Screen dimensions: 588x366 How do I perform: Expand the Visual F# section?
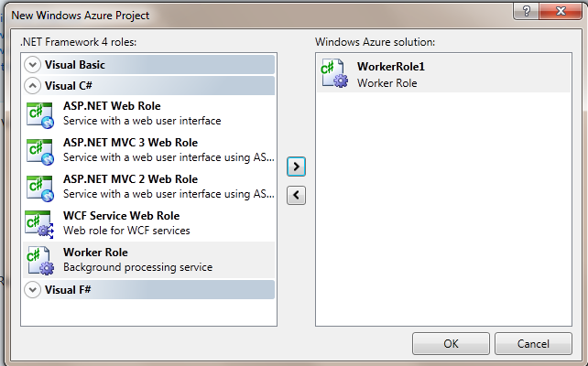[x=33, y=289]
